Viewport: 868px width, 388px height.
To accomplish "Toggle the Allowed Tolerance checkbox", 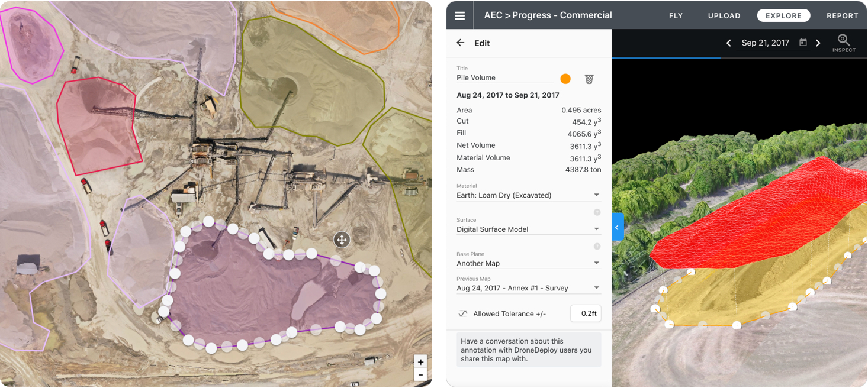I will (x=463, y=313).
